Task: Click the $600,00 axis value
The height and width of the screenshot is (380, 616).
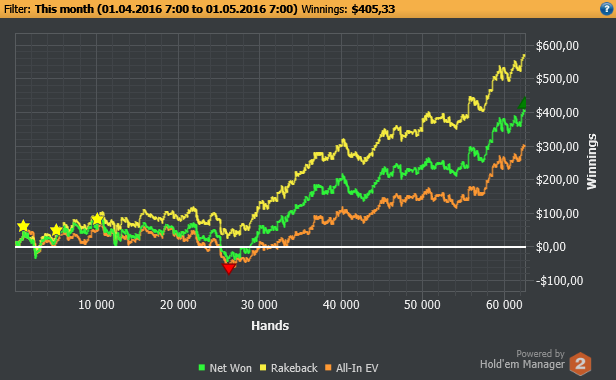Action: [557, 46]
